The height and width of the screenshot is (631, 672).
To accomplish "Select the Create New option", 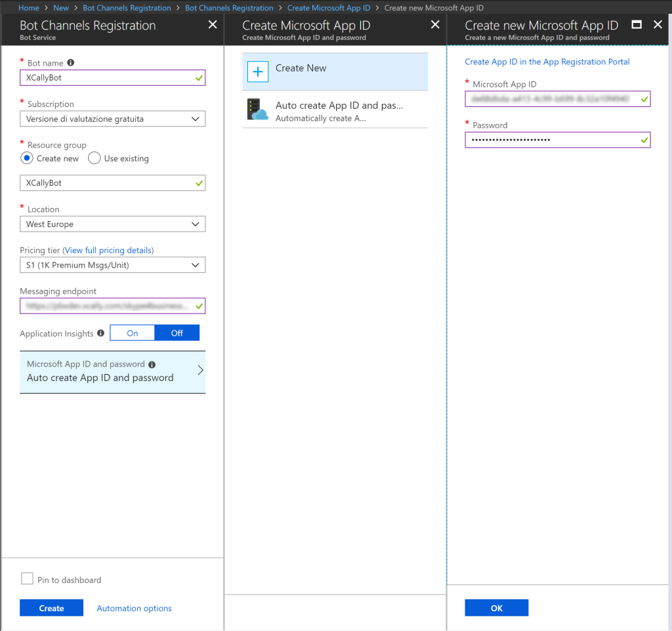I will 335,71.
